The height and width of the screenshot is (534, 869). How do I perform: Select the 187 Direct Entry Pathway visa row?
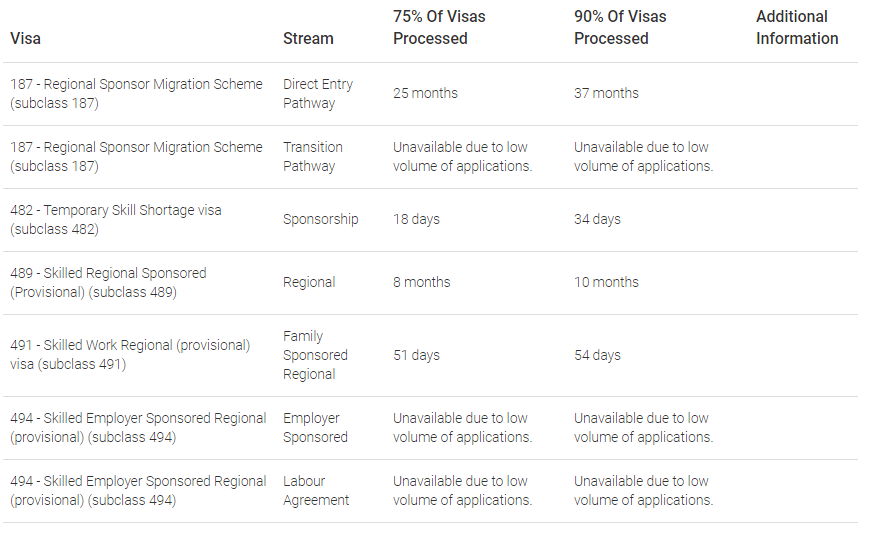[430, 94]
